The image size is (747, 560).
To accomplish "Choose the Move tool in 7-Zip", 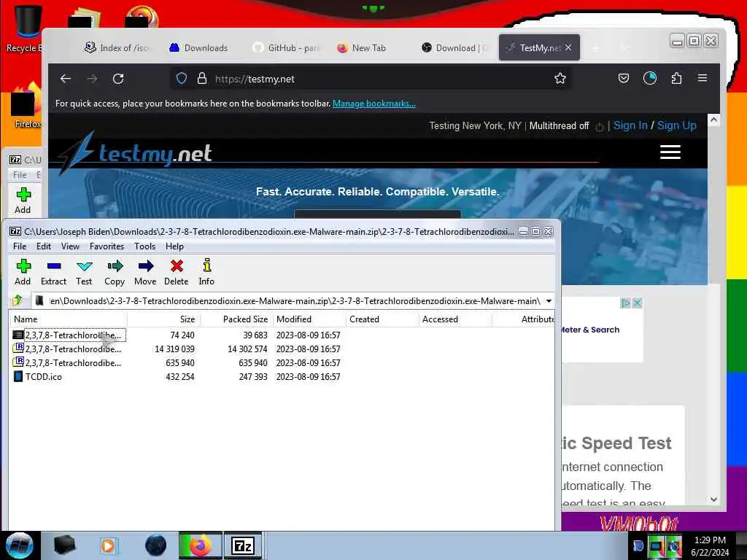I will click(x=145, y=272).
